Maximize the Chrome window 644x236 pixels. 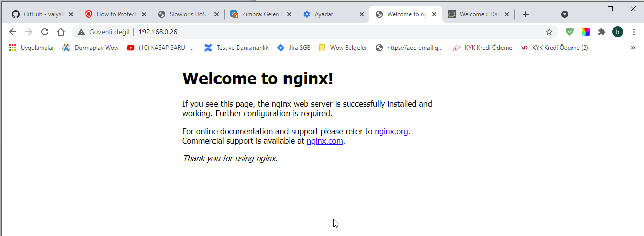(610, 8)
